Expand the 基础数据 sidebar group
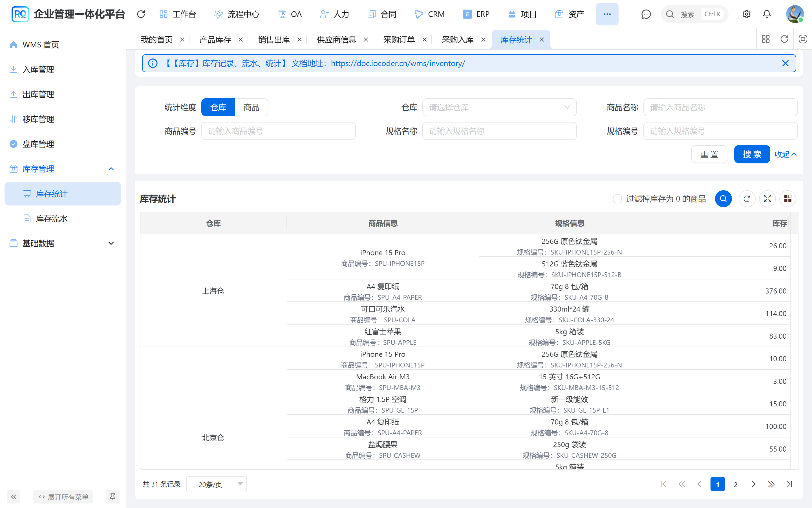This screenshot has height=508, width=812. (x=63, y=243)
